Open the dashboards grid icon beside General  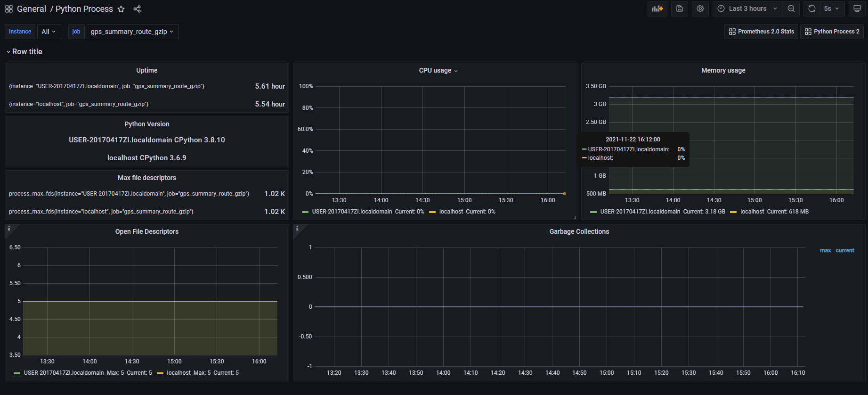(9, 9)
